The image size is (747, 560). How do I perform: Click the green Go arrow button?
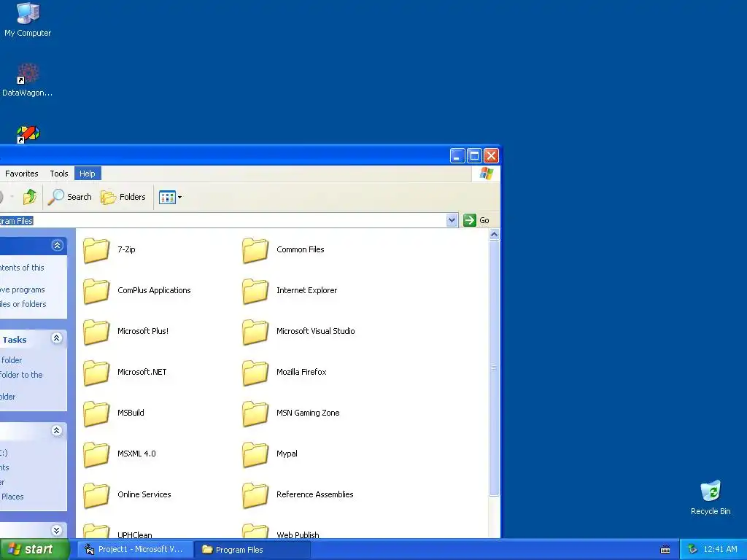pos(476,220)
